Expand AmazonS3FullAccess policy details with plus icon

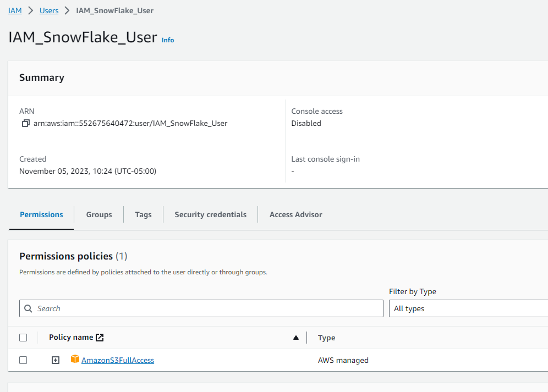pos(56,360)
